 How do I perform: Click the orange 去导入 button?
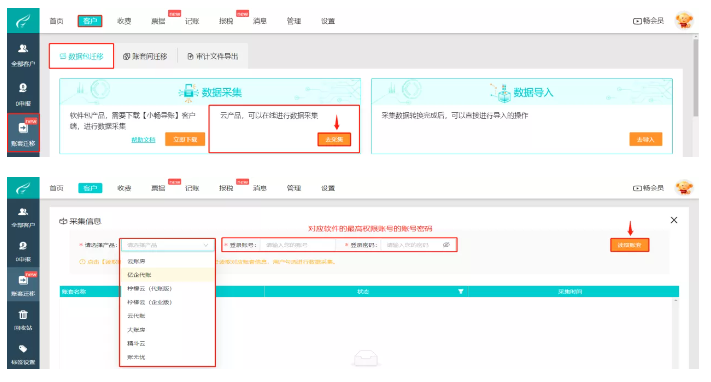pos(645,139)
